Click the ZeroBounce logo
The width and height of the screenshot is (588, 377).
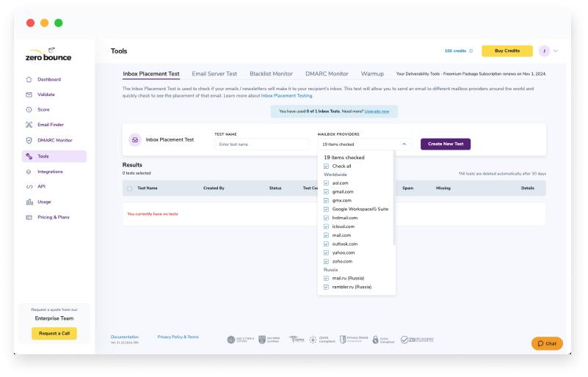(48, 55)
